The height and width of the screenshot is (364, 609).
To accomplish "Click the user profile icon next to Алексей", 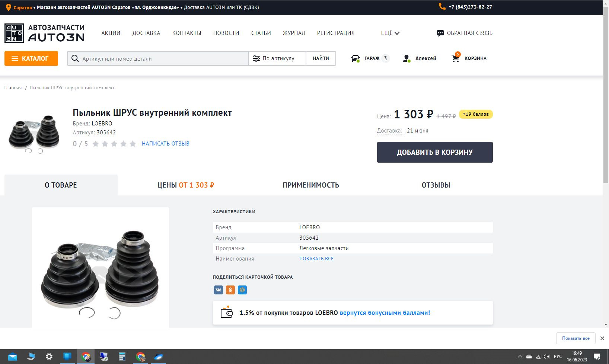I will [406, 58].
